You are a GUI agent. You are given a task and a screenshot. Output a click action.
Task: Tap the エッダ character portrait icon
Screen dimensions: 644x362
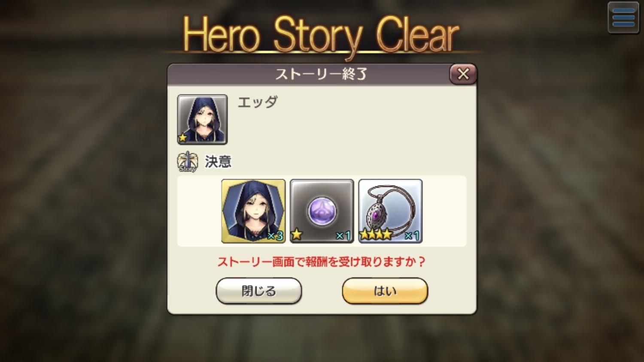(x=202, y=119)
